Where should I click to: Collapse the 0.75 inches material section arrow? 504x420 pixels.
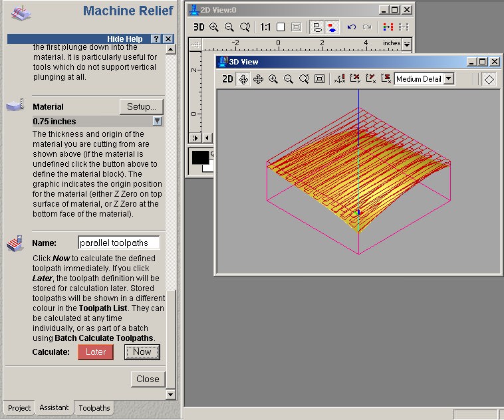click(x=157, y=121)
